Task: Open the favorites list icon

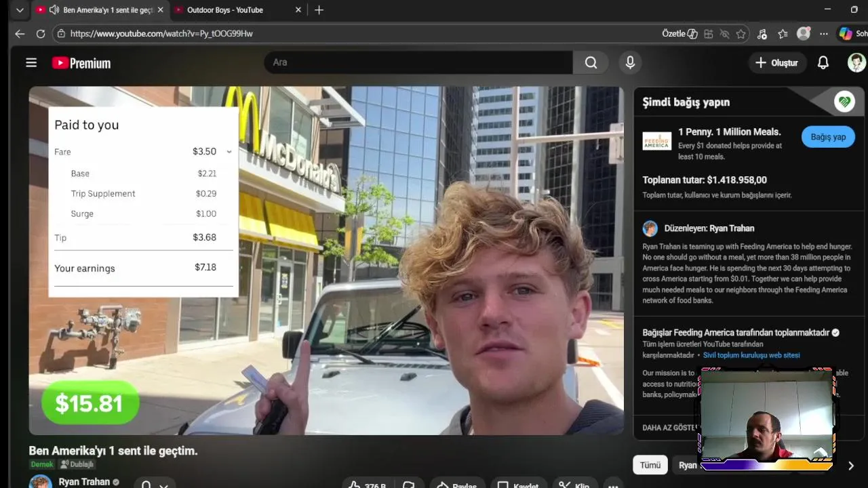Action: pyautogui.click(x=783, y=33)
